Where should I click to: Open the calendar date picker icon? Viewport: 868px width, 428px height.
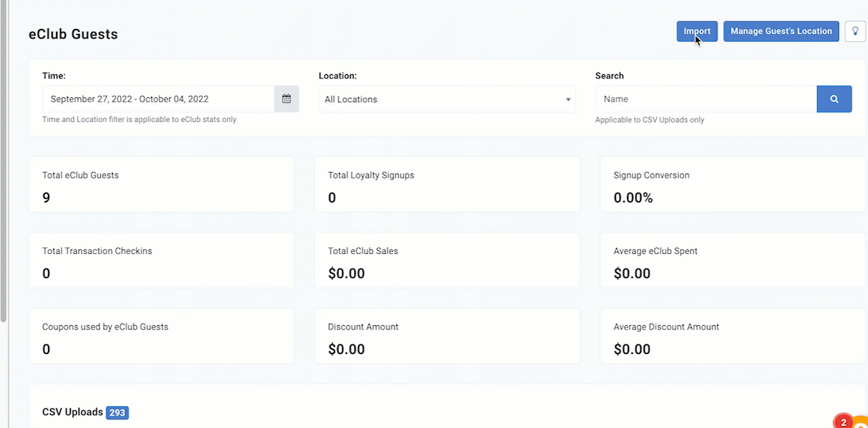(286, 99)
